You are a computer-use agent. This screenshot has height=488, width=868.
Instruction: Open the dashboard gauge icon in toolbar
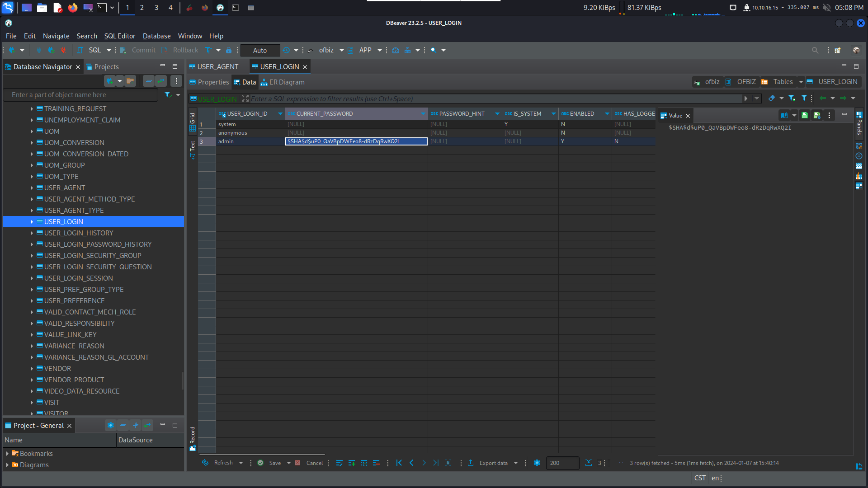tap(396, 50)
